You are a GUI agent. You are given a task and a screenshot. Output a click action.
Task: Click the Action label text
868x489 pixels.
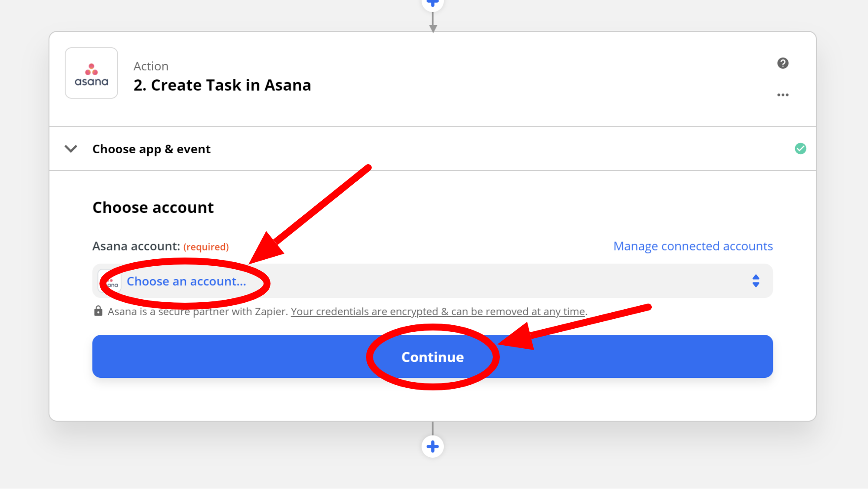pos(151,66)
